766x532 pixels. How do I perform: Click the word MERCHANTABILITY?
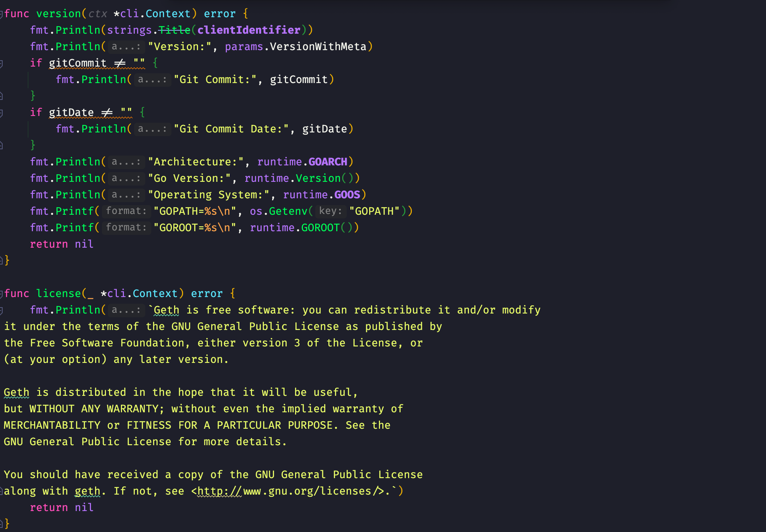coord(52,425)
